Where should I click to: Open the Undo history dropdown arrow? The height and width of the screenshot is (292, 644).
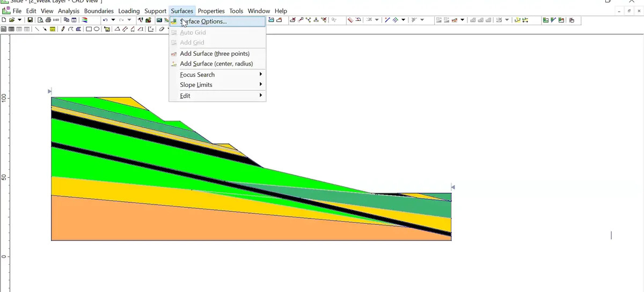click(113, 20)
